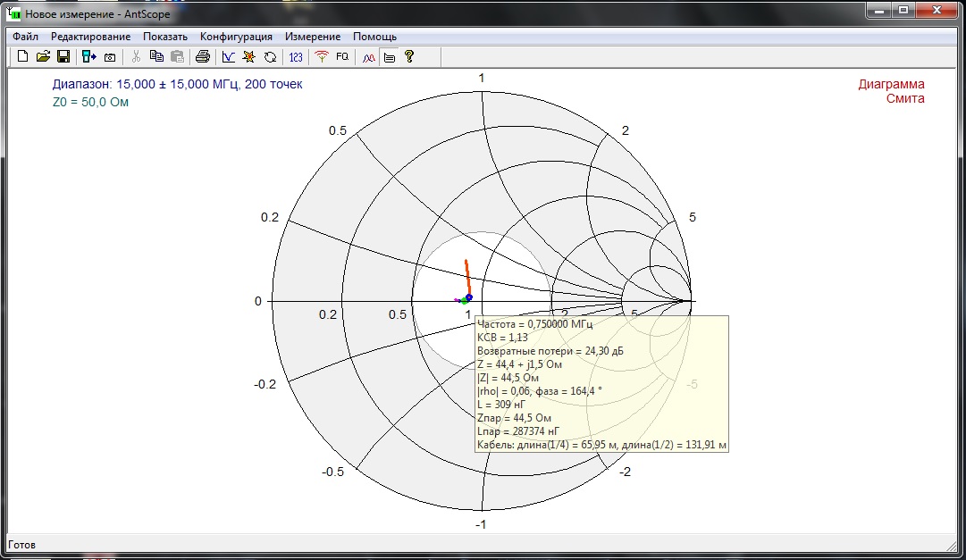Click the Print icon in toolbar
The width and height of the screenshot is (966, 560).
(203, 57)
